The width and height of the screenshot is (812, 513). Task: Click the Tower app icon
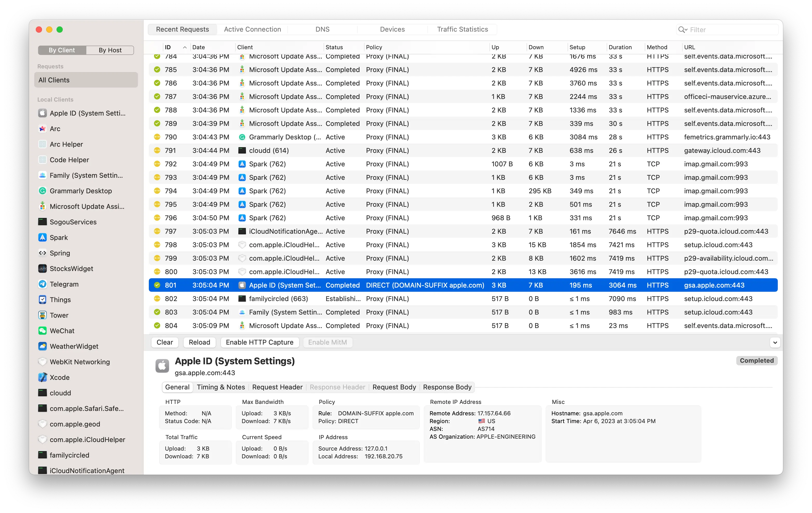[x=43, y=315]
